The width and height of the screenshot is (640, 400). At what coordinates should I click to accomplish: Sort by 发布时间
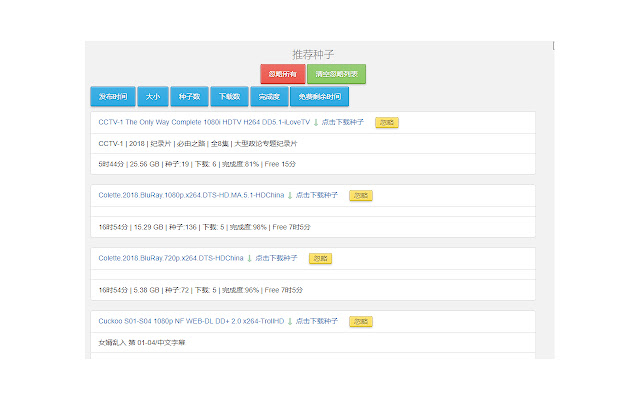click(113, 96)
